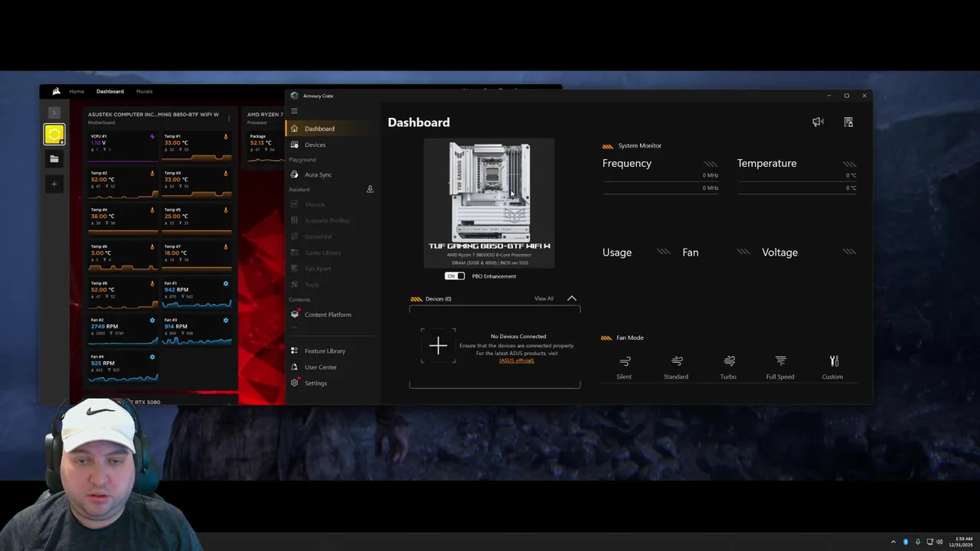Select Silent fan mode

(x=624, y=367)
